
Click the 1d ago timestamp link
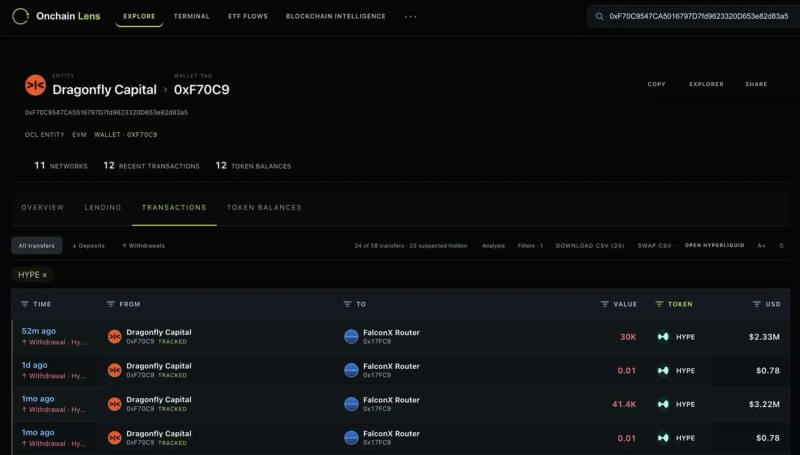point(35,365)
